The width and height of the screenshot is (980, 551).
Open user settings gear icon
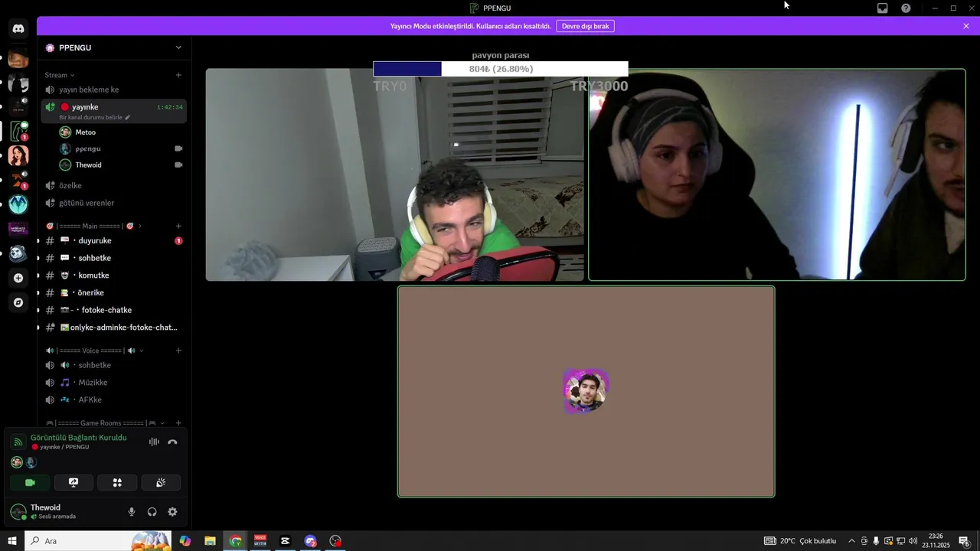click(172, 512)
